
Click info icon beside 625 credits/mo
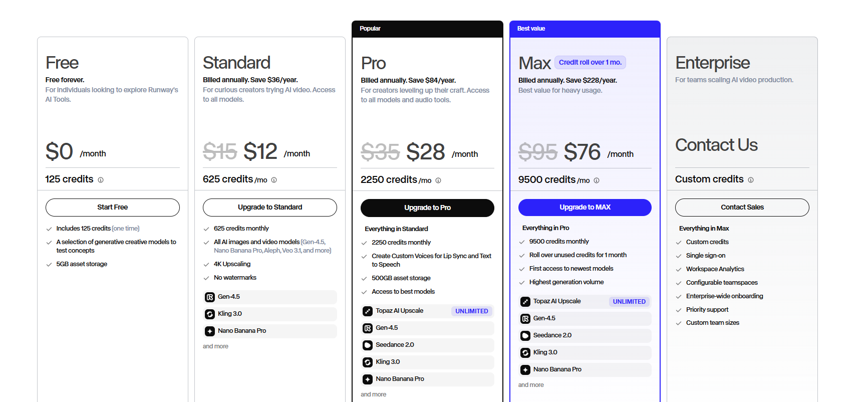pyautogui.click(x=274, y=180)
